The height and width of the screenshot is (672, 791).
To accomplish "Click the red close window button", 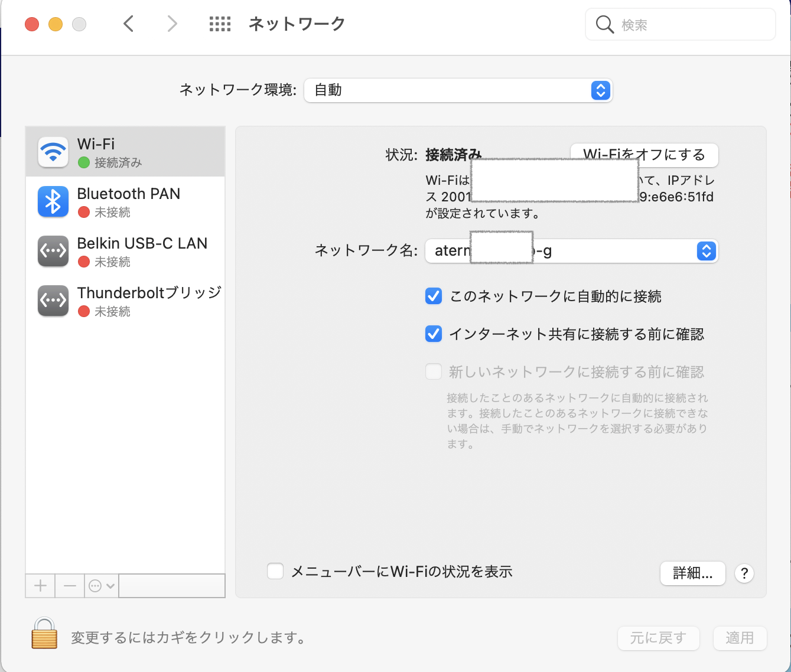I will pos(32,24).
